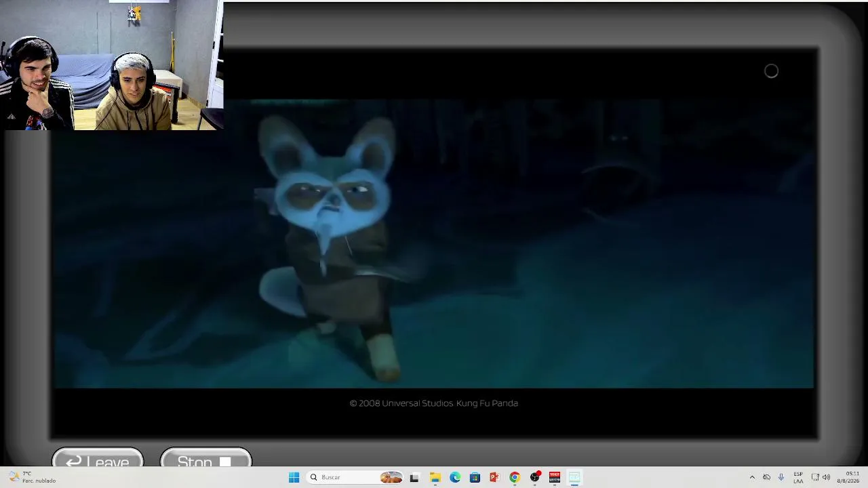
Task: Open Microsoft Store from the taskbar
Action: pyautogui.click(x=475, y=477)
